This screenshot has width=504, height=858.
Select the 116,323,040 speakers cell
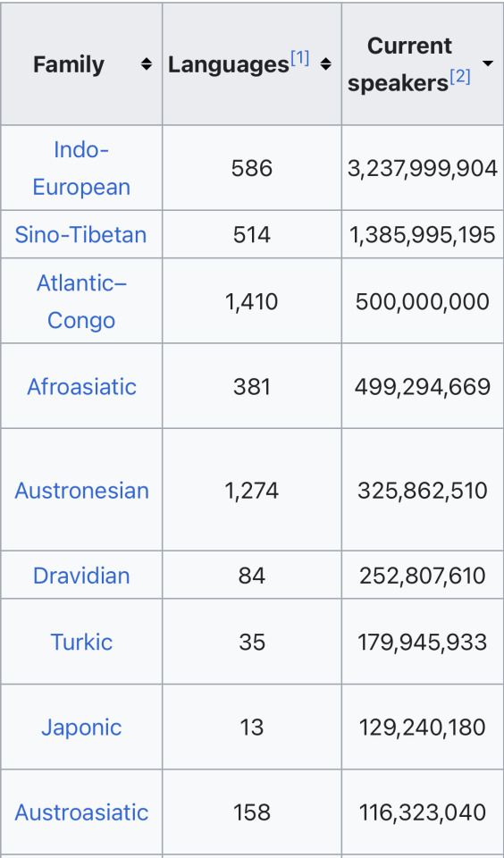[x=423, y=812]
